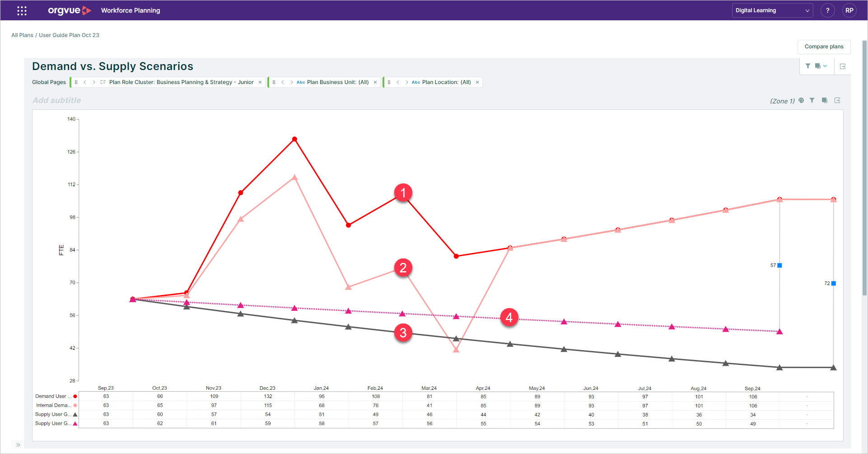This screenshot has width=868, height=454.
Task: Expand the chevron next to the card display icon
Action: [826, 66]
